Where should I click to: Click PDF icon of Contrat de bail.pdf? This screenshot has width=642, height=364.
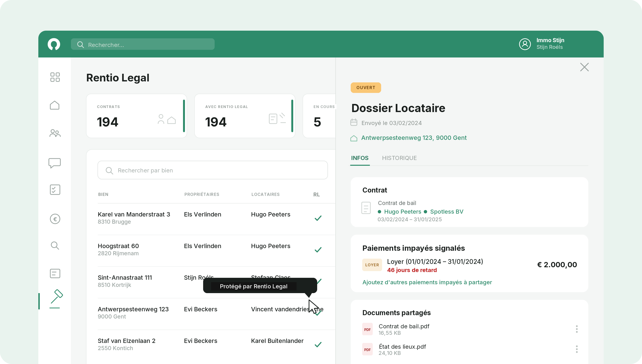tap(367, 329)
